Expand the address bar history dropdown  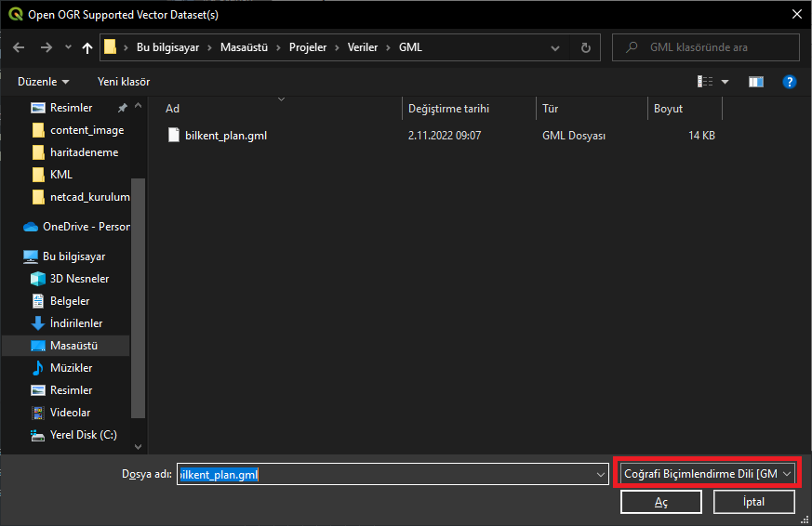[555, 48]
